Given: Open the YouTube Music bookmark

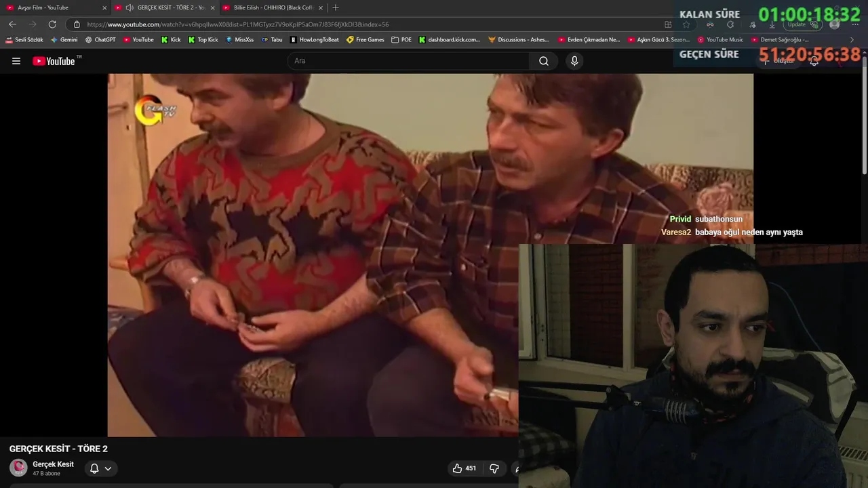Looking at the screenshot, I should tap(720, 39).
